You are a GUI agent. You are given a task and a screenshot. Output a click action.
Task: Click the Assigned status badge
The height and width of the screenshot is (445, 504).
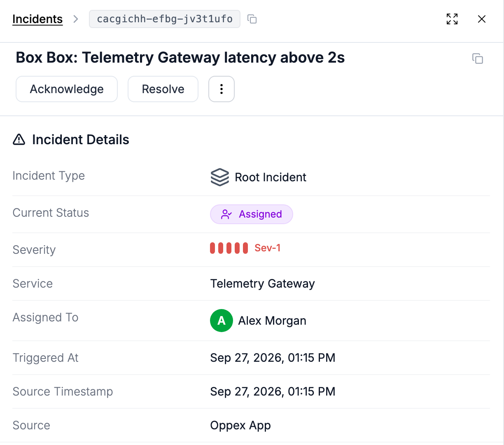pos(252,214)
